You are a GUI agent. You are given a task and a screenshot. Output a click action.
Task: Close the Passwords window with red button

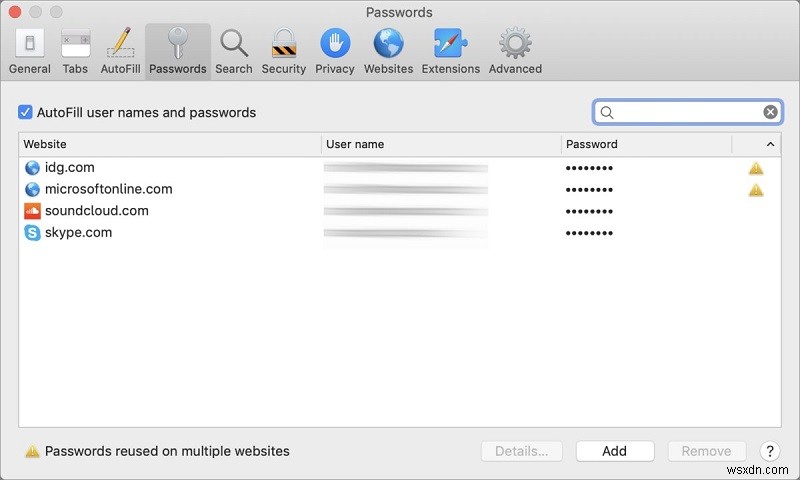pos(15,12)
